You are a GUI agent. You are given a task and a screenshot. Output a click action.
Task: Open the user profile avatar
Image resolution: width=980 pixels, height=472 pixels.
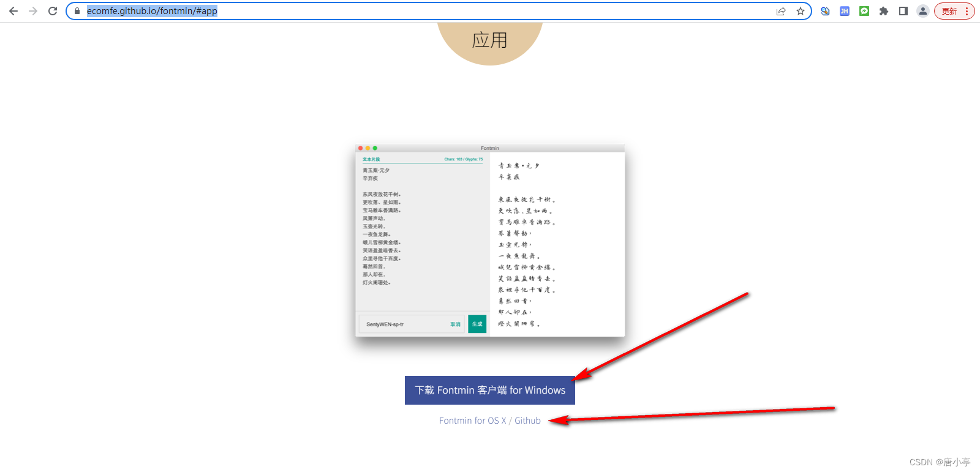point(923,11)
